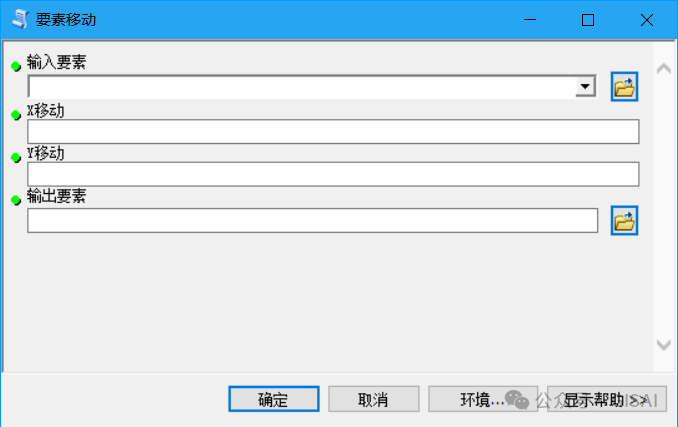Confirm with the 确定 button
The height and width of the screenshot is (427, 678).
(x=274, y=399)
